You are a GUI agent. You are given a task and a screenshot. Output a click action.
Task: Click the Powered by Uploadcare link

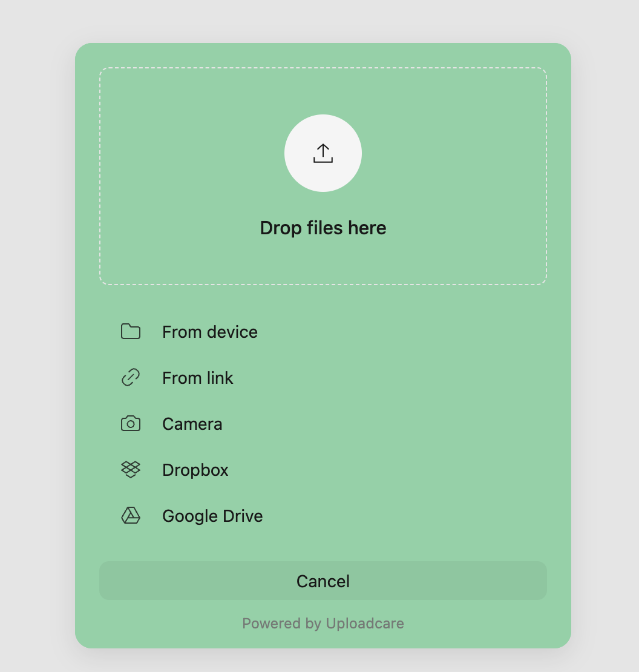[323, 623]
